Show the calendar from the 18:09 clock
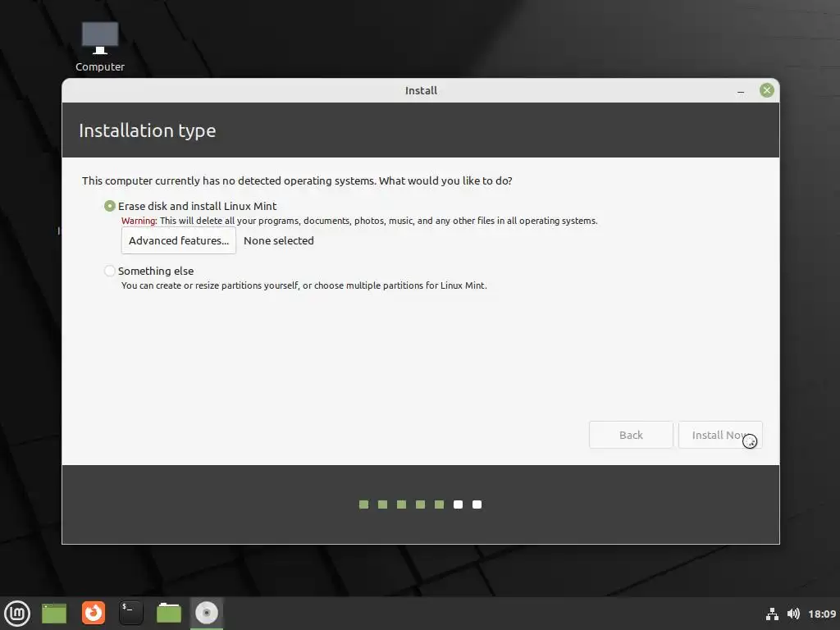The image size is (840, 630). click(x=822, y=614)
